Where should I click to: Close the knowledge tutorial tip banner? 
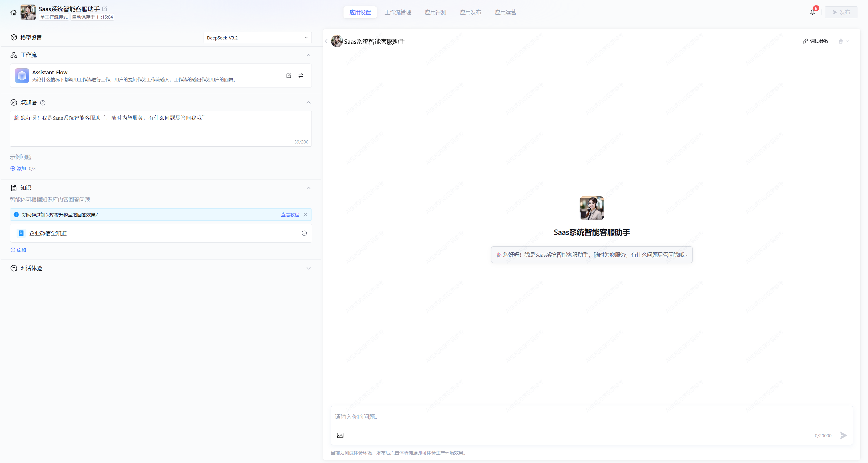click(x=305, y=214)
